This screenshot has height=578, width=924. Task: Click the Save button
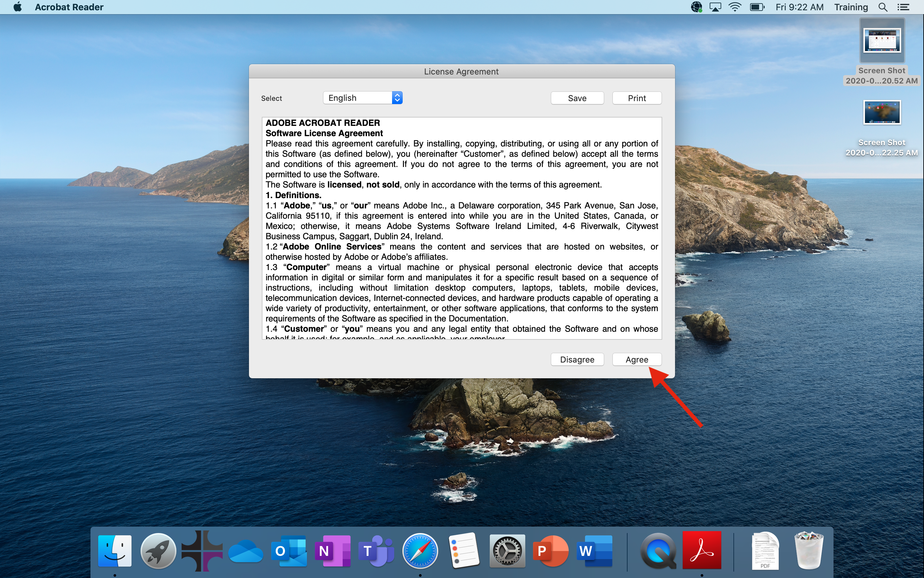point(577,98)
